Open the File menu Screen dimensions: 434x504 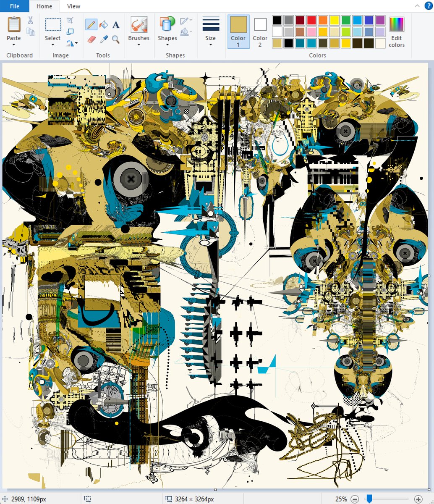click(15, 6)
